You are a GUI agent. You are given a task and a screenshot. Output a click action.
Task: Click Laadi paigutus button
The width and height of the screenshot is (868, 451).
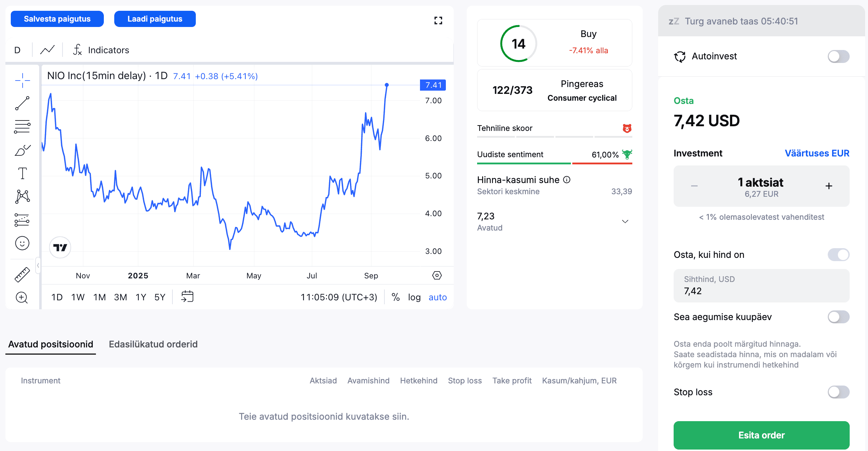click(155, 19)
